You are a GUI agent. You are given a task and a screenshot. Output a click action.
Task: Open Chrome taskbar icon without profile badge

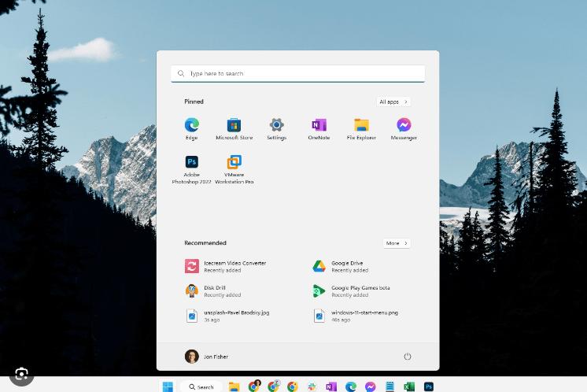(293, 386)
